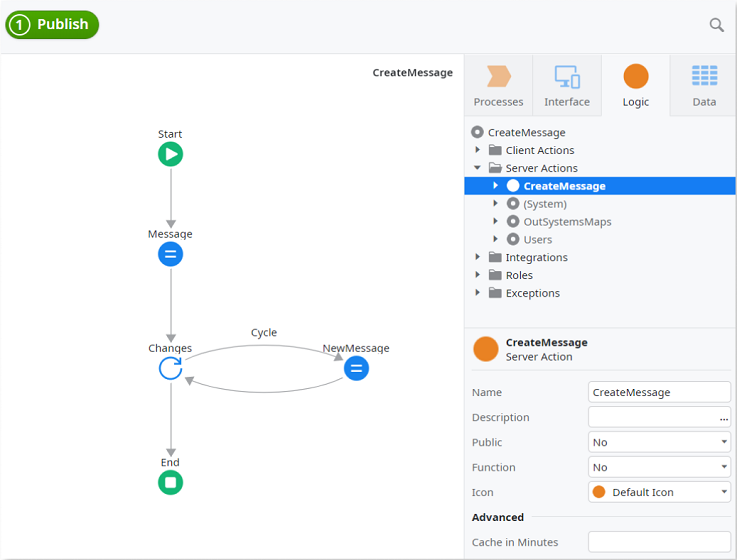Click the green Publish button
The image size is (737, 560).
pyautogui.click(x=52, y=24)
